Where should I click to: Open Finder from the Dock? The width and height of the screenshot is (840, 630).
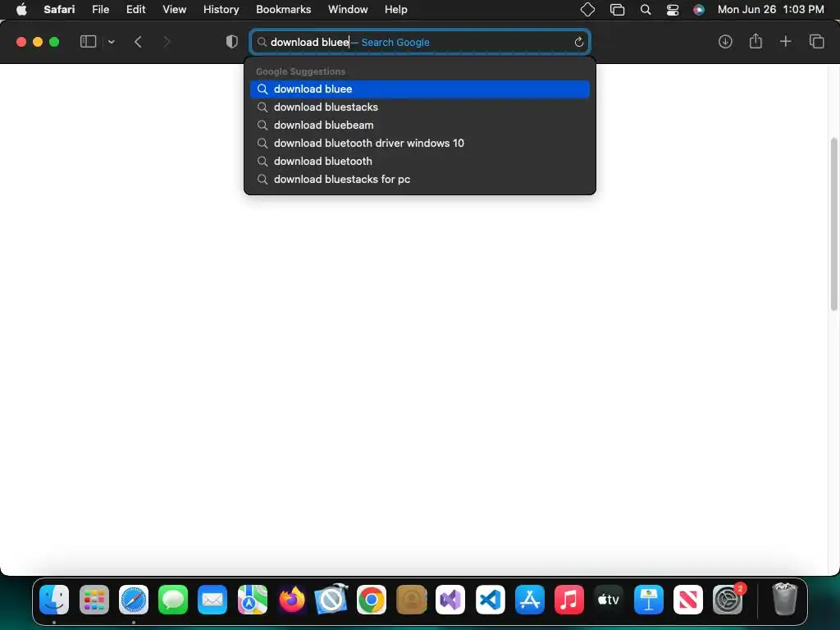point(54,600)
